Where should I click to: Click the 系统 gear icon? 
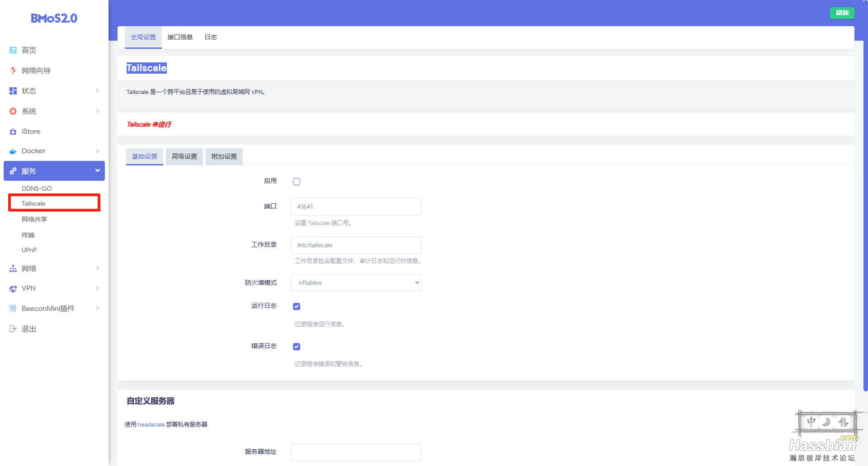coord(13,111)
